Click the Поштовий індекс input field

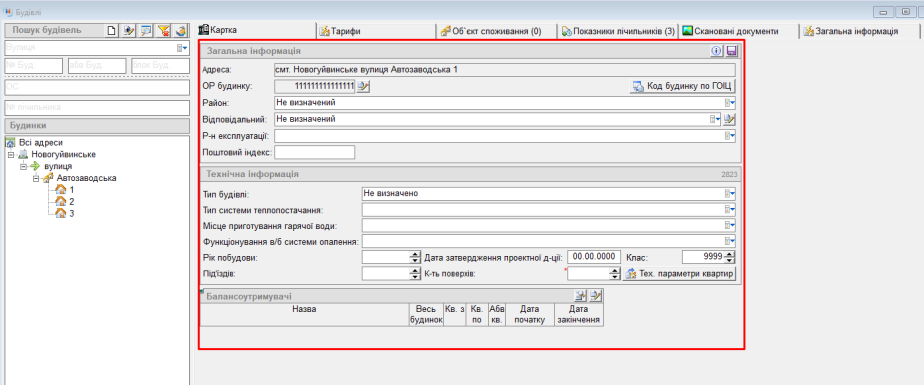tap(315, 152)
